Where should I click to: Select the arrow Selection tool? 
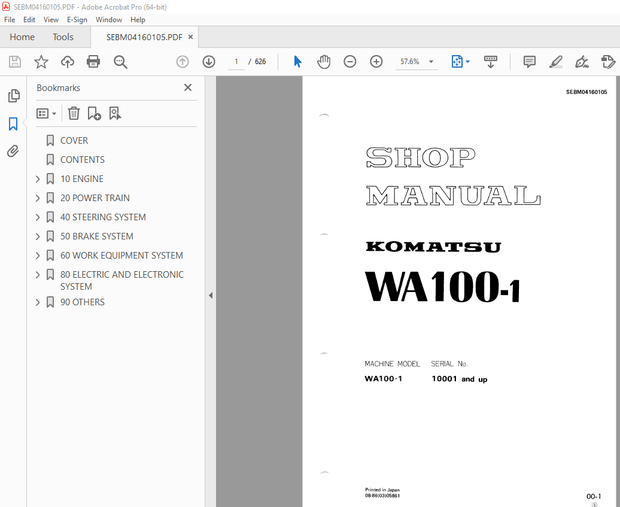pos(298,62)
